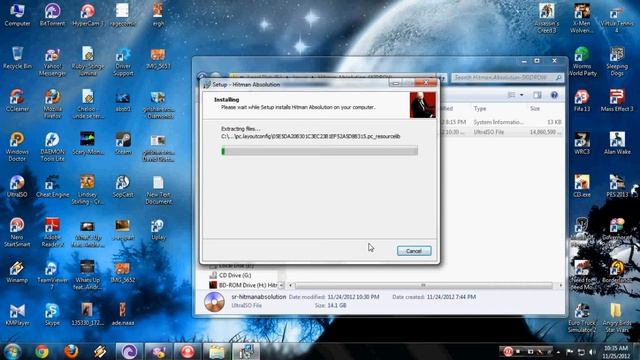Click the installation progress bar
Viewport: 640px width, 360px height.
pyautogui.click(x=319, y=151)
